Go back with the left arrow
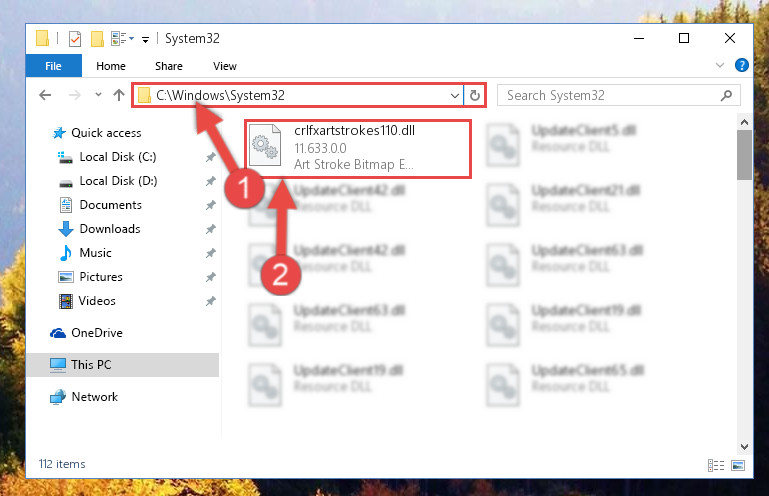The image size is (769, 496). click(x=45, y=95)
